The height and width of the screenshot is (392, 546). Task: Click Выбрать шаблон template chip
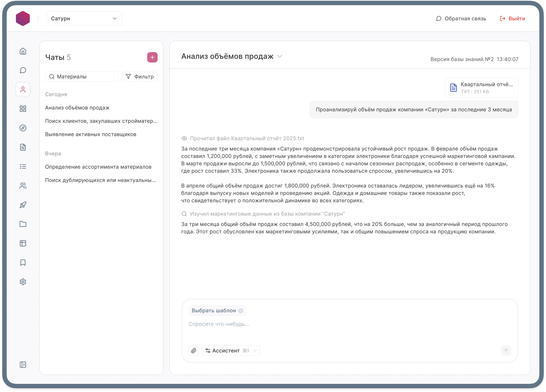pos(217,311)
